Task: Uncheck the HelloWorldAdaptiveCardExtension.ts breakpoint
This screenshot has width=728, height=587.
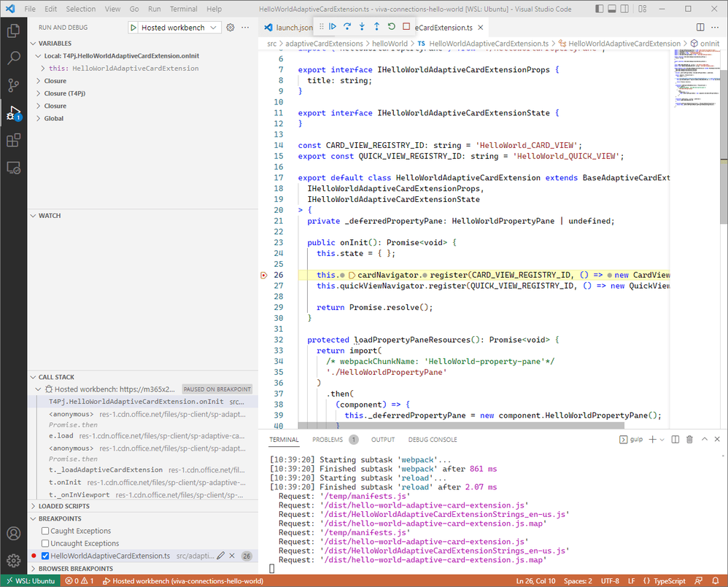Action: click(x=45, y=556)
